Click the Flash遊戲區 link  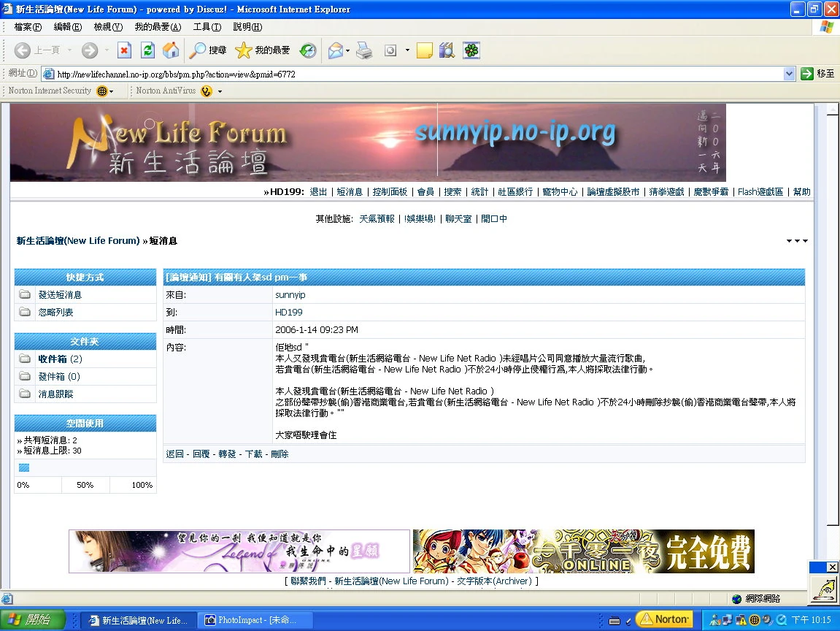[760, 192]
